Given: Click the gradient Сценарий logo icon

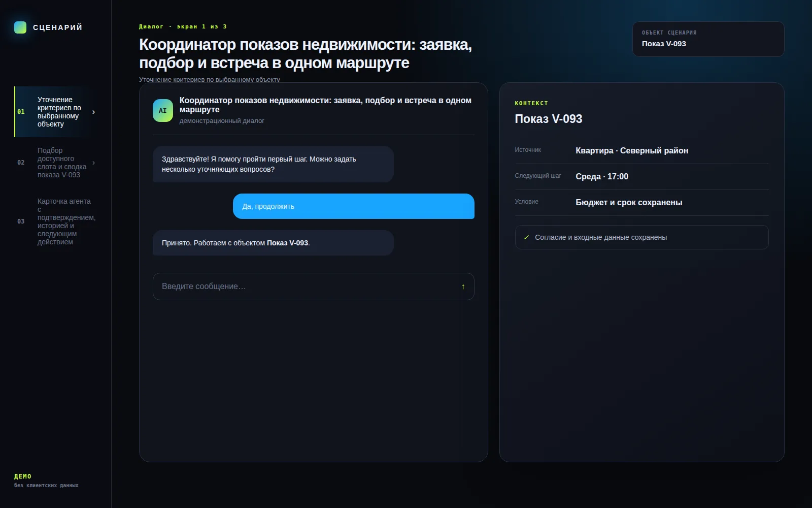Looking at the screenshot, I should 20,27.
